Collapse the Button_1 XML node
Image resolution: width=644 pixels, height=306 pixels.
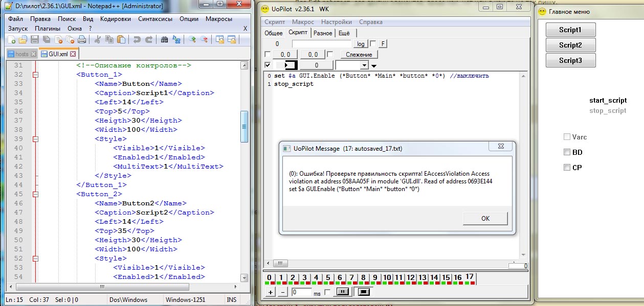(x=35, y=75)
